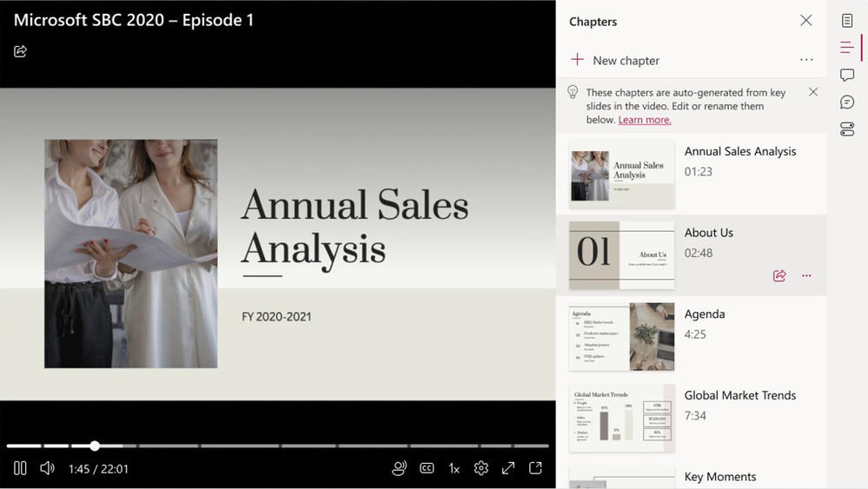The width and height of the screenshot is (868, 489).
Task: Click the 7:34 timestamp under Global Market Trends
Action: click(x=695, y=415)
